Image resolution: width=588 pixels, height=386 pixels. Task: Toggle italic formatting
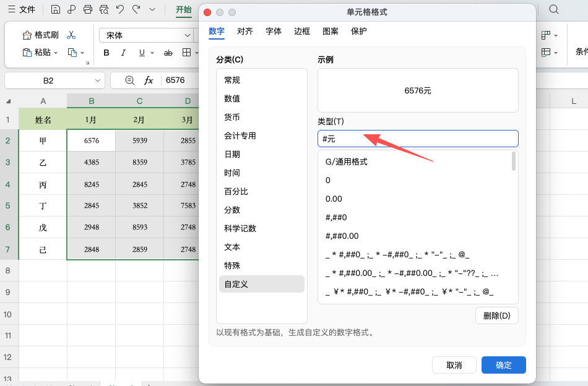[x=123, y=53]
